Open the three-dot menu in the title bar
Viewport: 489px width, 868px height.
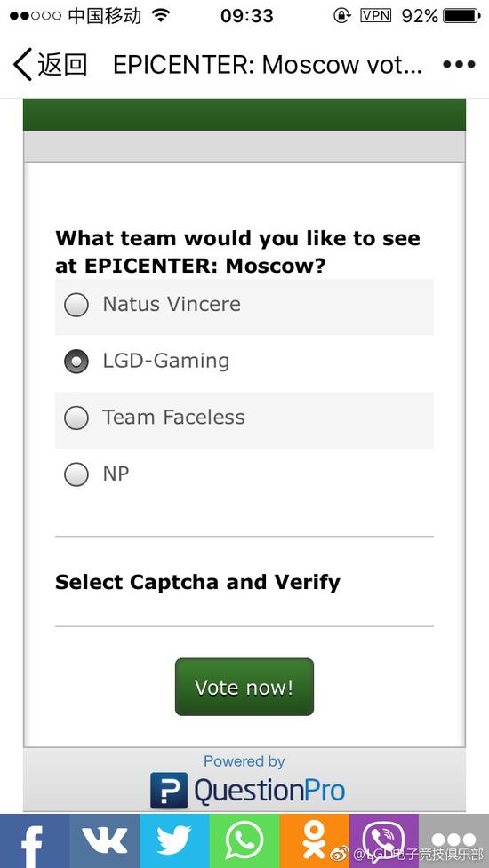point(459,65)
